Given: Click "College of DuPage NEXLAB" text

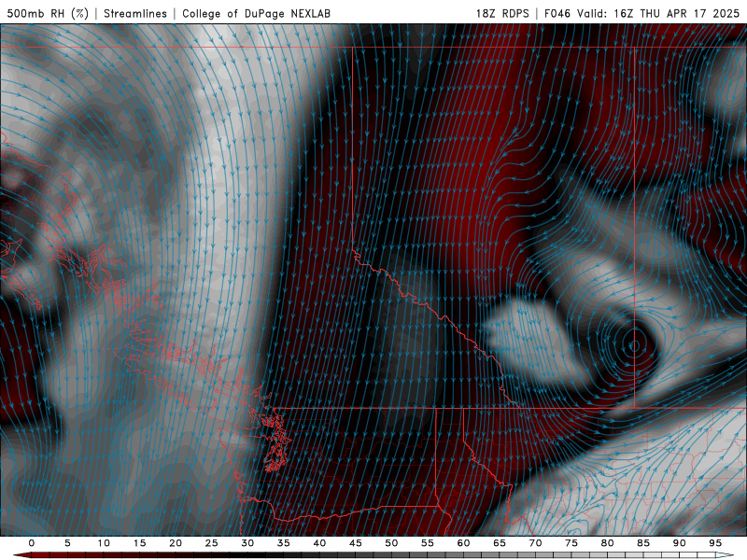Looking at the screenshot, I should pos(256,13).
